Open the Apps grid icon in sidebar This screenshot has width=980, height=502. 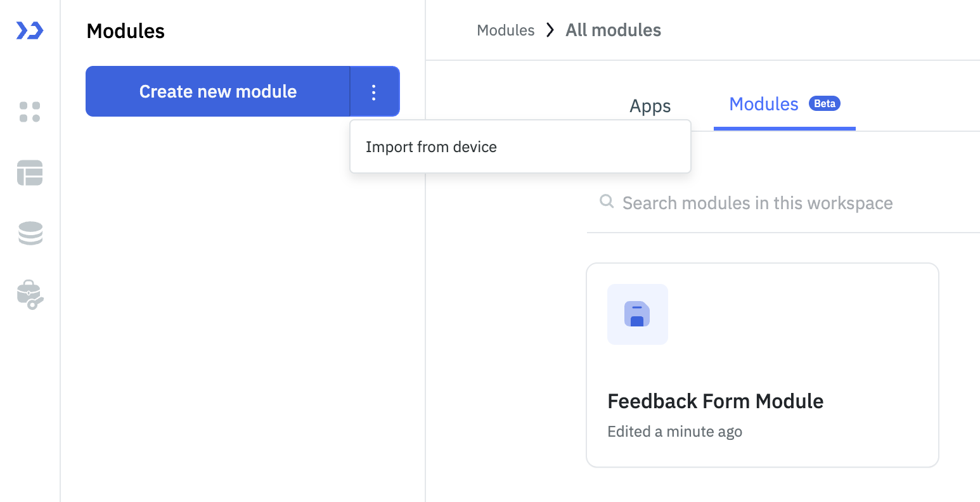tap(29, 112)
